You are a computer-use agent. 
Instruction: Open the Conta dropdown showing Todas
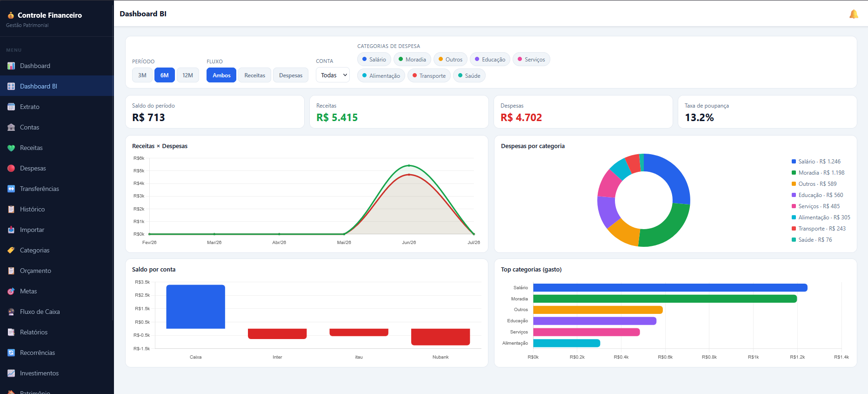coord(333,75)
